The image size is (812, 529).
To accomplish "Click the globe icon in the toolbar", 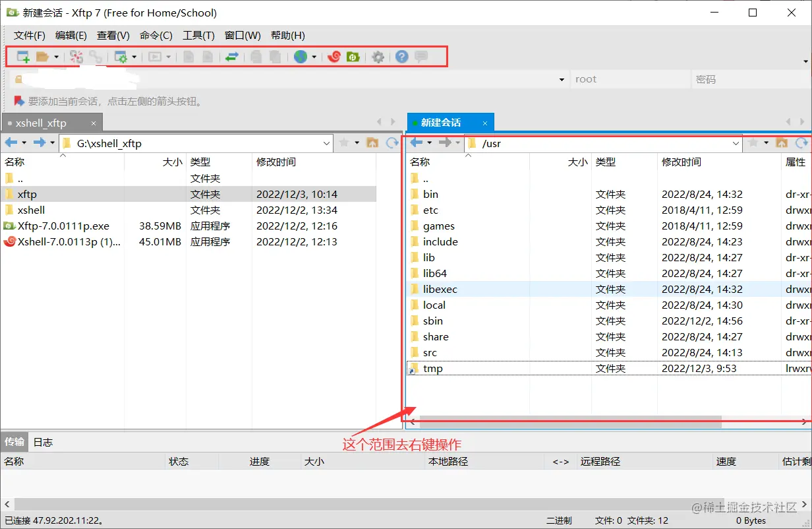I will (x=301, y=57).
